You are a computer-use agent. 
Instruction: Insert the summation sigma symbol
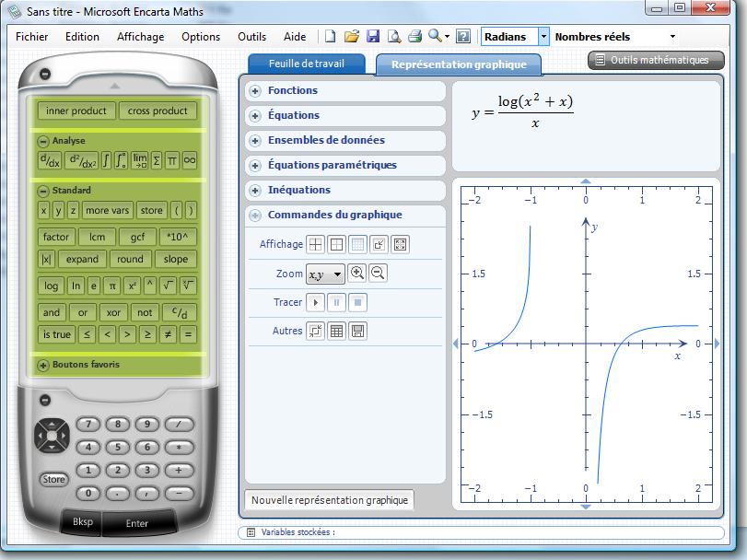pyautogui.click(x=157, y=160)
